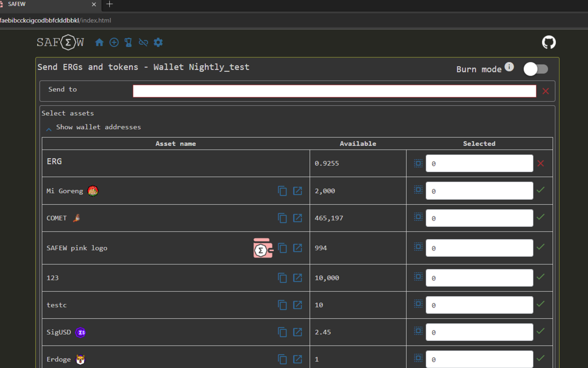Go to the Home page icon
Image resolution: width=588 pixels, height=368 pixels.
tap(99, 43)
